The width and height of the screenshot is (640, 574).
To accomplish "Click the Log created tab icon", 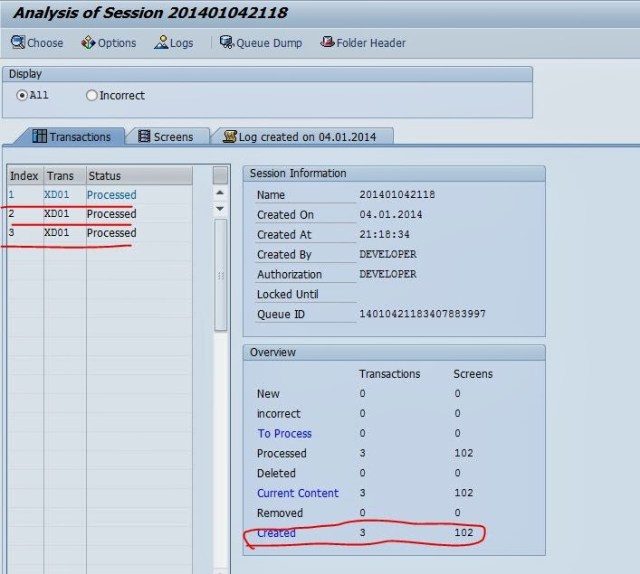I will [x=231, y=137].
